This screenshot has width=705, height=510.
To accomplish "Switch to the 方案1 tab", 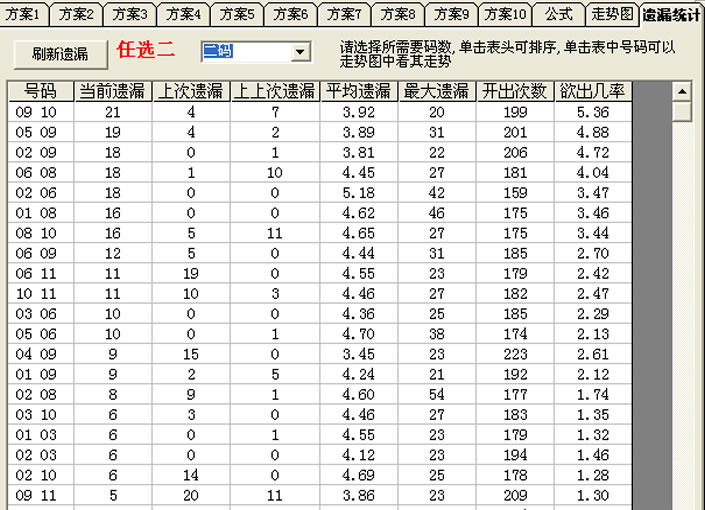I will click(x=23, y=14).
